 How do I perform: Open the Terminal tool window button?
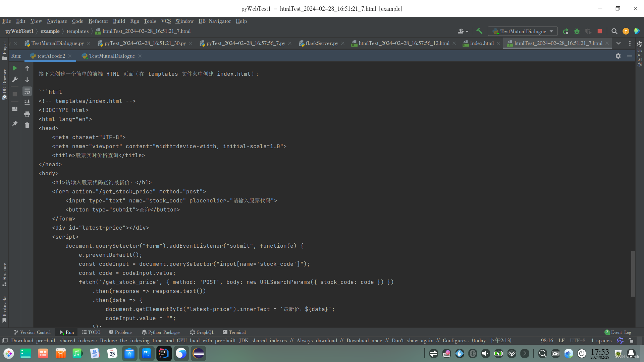pyautogui.click(x=234, y=332)
